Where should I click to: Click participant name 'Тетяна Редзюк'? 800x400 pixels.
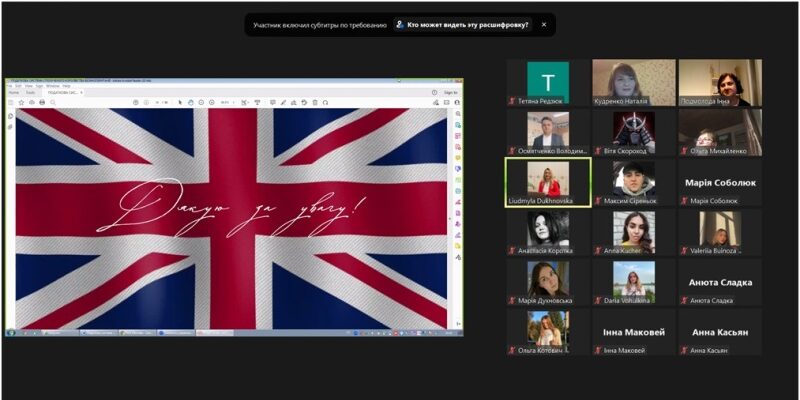click(x=540, y=101)
